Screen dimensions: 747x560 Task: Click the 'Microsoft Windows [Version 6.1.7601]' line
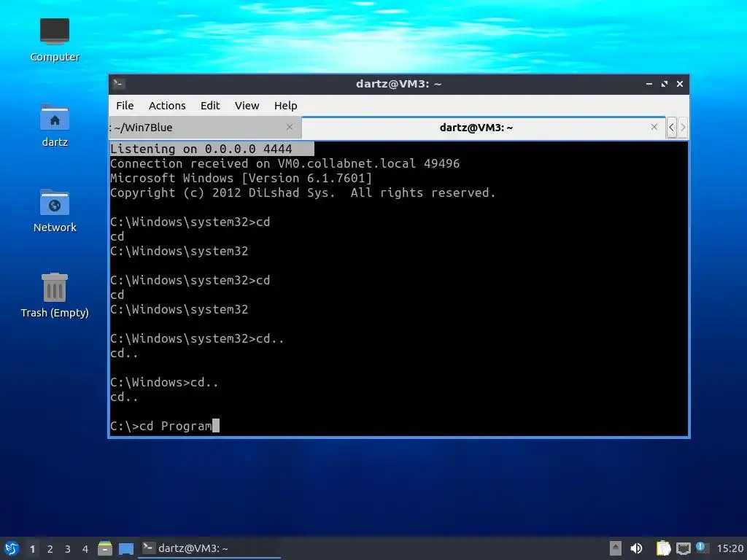pyautogui.click(x=241, y=178)
